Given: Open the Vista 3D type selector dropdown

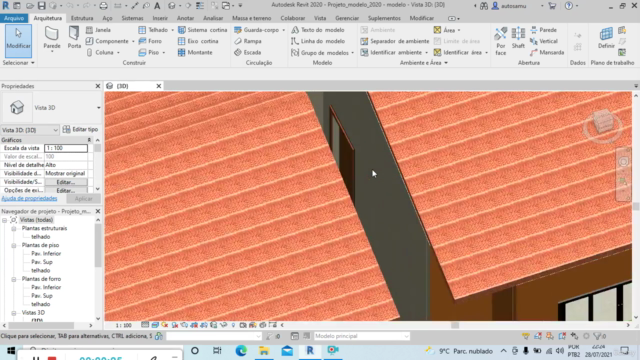Looking at the screenshot, I should [98, 108].
